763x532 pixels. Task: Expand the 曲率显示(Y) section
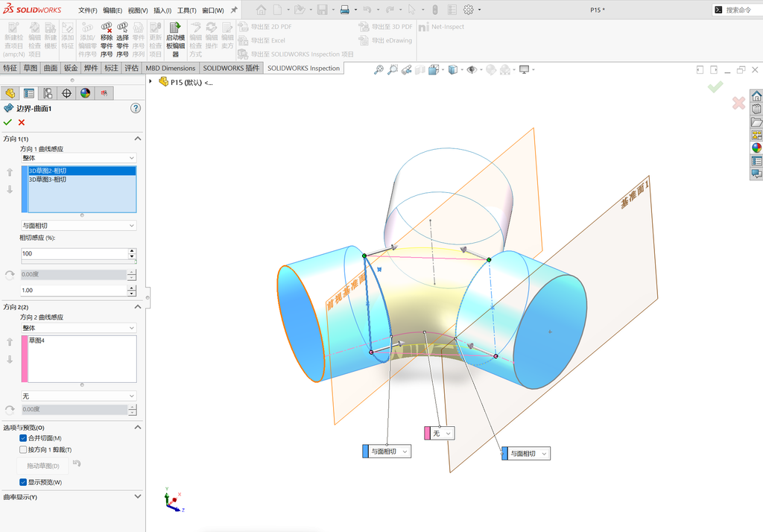pos(138,497)
